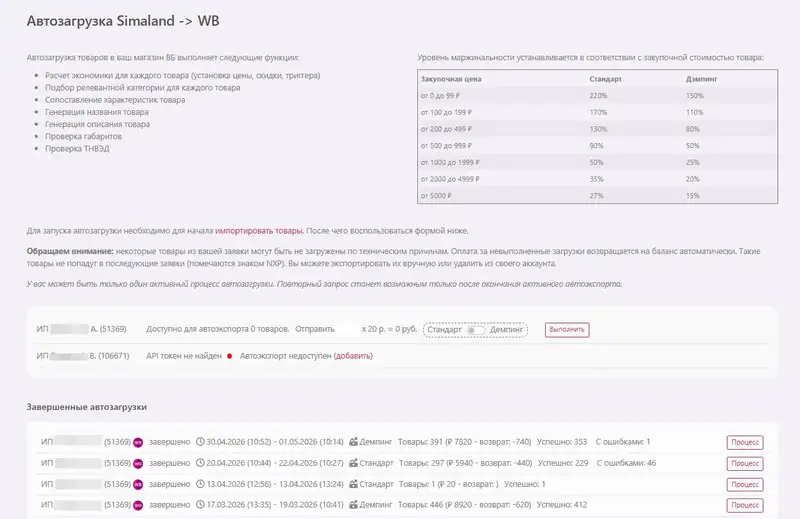This screenshot has width=800, height=519.
Task: Click the С ошибками: 46 text
Action: coord(626,463)
